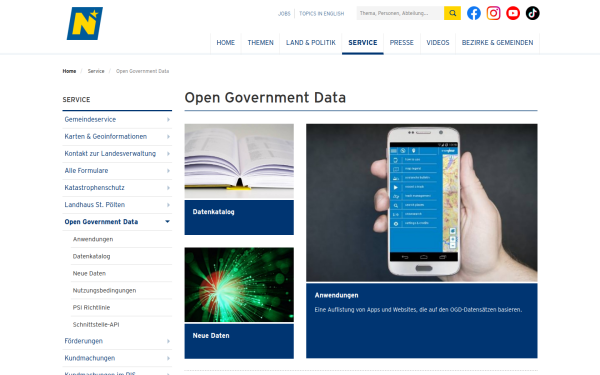Open the VIDEOS menu
Viewport: 600px width, 375px height.
pos(438,43)
